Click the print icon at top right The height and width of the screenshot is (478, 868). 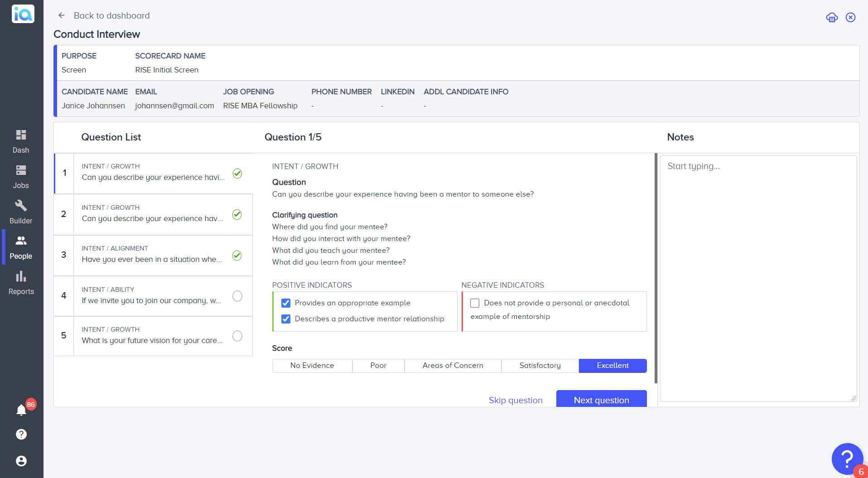[832, 18]
